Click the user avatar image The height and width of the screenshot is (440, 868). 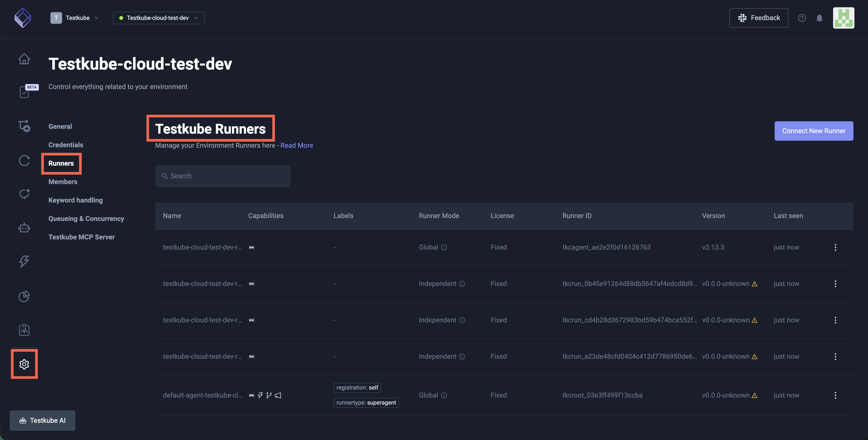click(844, 18)
